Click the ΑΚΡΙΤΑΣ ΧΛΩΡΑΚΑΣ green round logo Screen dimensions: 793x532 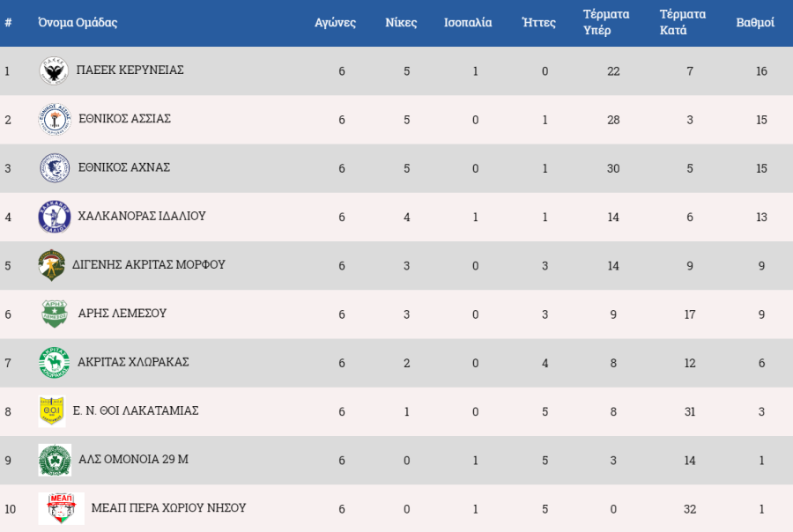[54, 363]
